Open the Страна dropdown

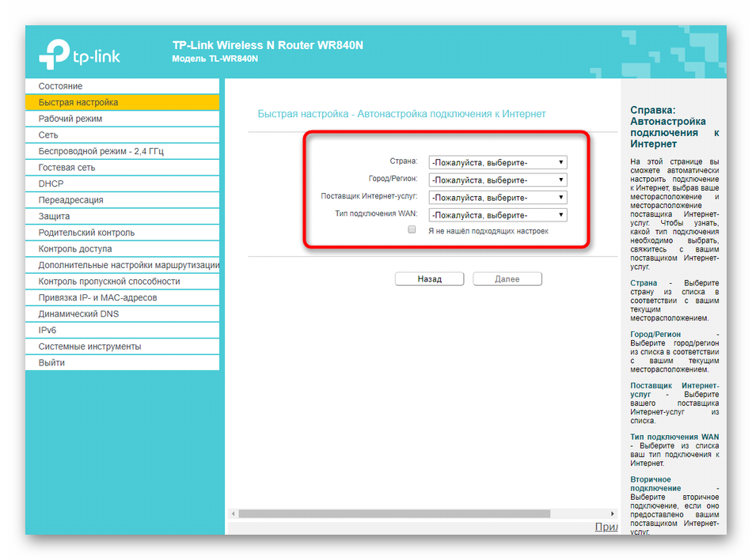[497, 163]
